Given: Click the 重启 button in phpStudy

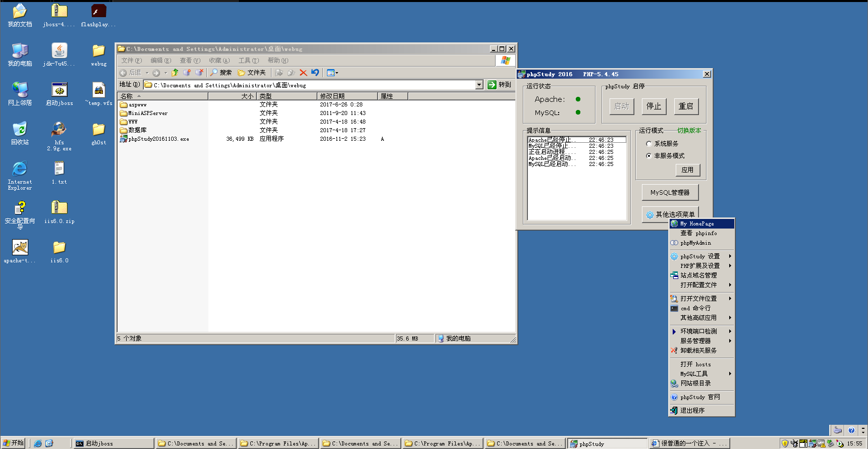Looking at the screenshot, I should (686, 106).
